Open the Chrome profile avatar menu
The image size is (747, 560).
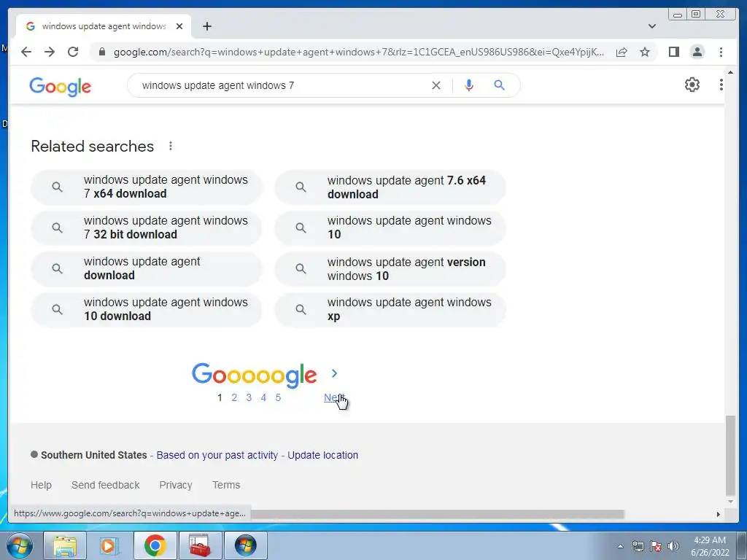pos(697,52)
